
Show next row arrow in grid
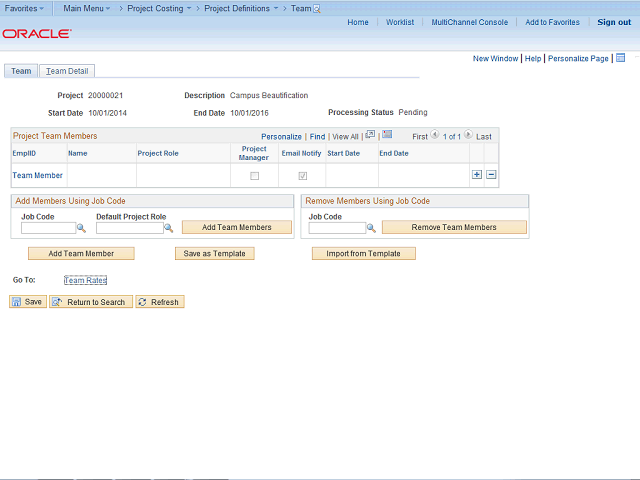tap(468, 134)
